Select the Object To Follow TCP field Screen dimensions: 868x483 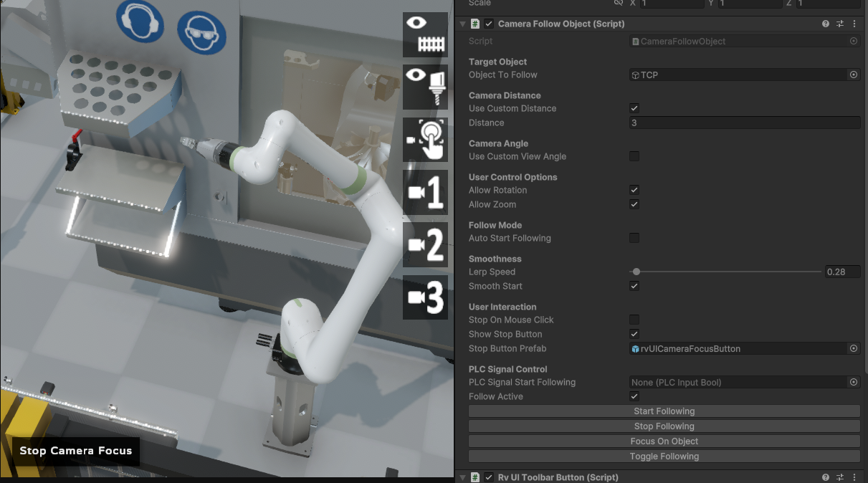pos(739,75)
